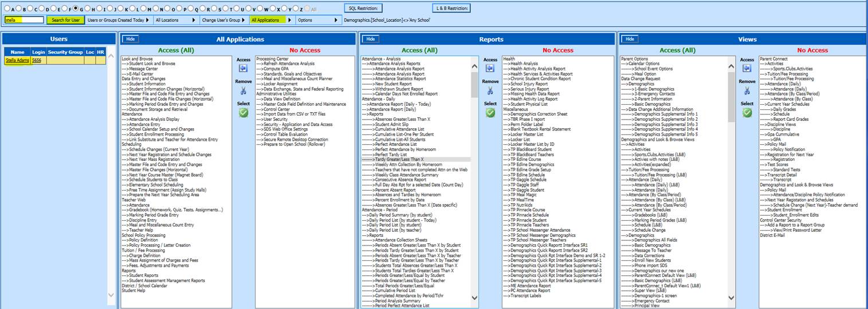Click the Select checkmark icon in Views panel

(747, 113)
